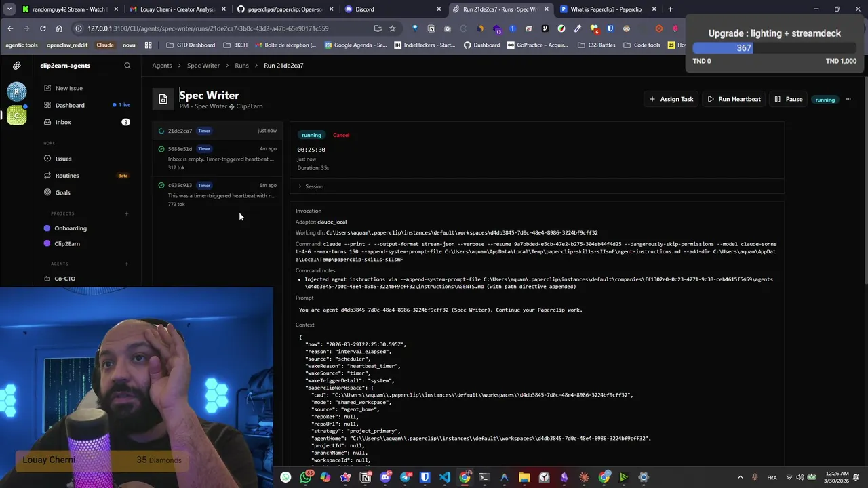Close the Run 21de2ca7 tab

[547, 9]
